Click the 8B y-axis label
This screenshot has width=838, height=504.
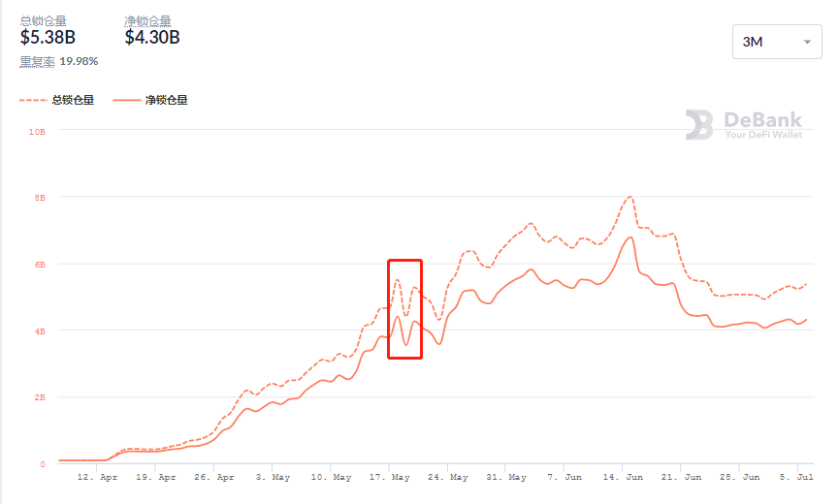point(40,198)
